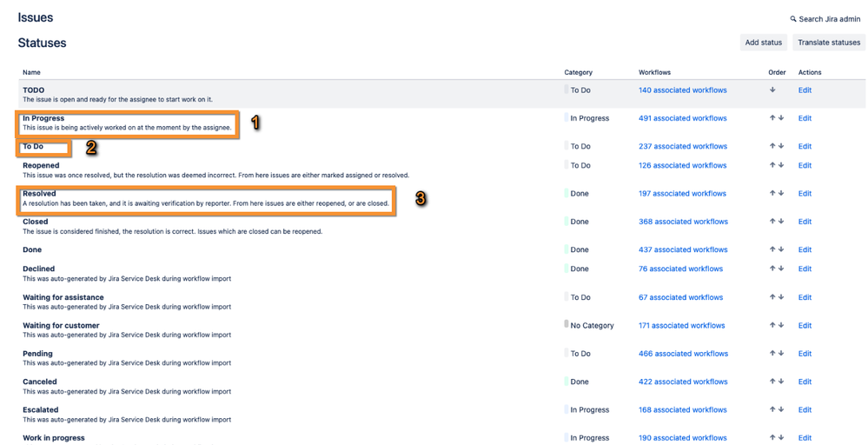
Task: Edit the TODO status
Action: [805, 90]
